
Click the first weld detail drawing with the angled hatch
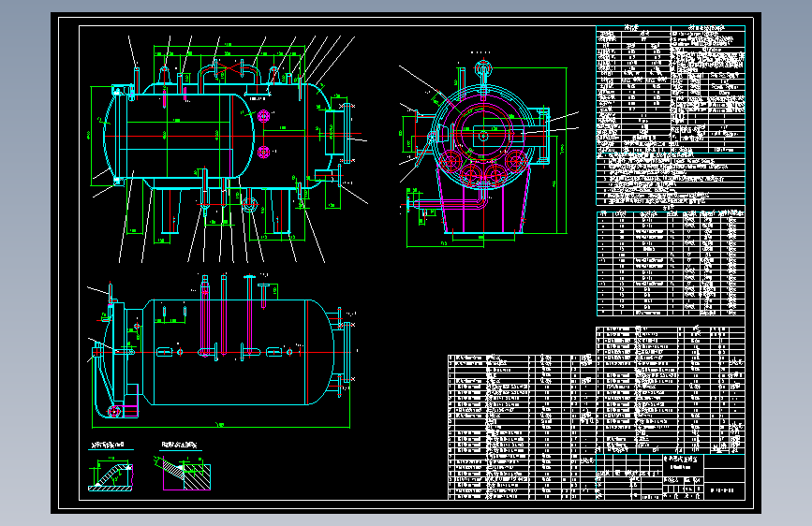click(x=111, y=474)
